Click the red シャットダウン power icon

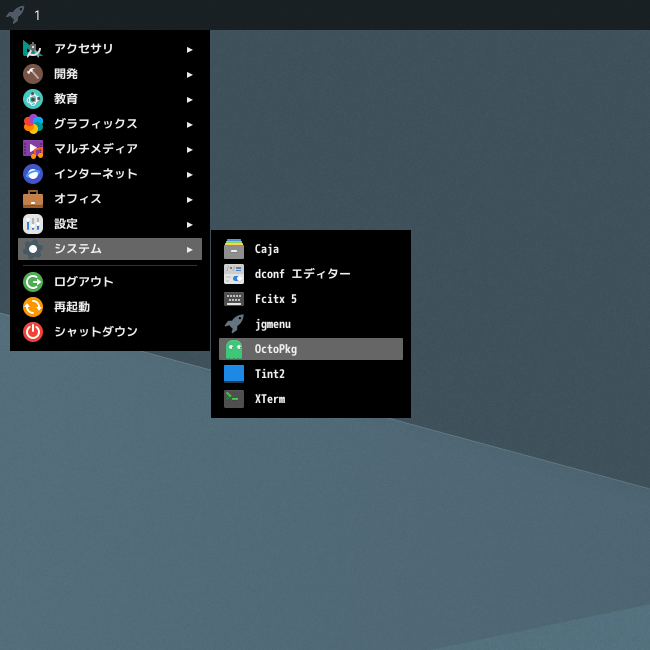click(x=33, y=332)
